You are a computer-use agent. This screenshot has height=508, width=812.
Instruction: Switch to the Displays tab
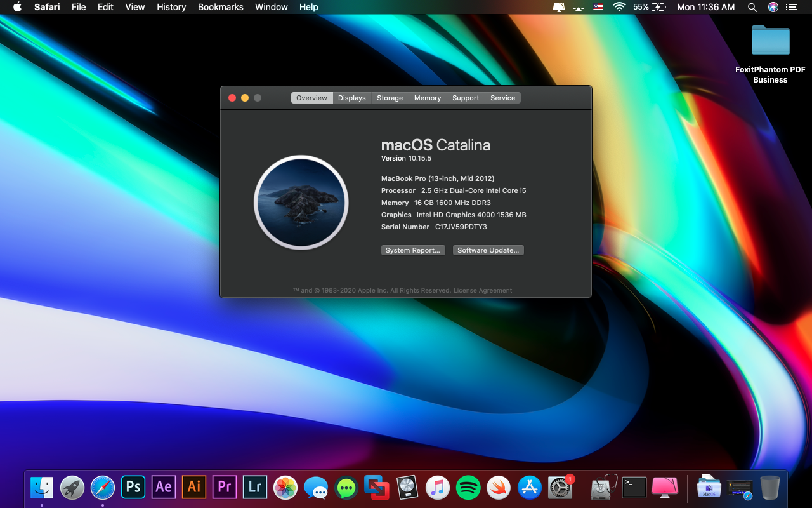point(351,98)
